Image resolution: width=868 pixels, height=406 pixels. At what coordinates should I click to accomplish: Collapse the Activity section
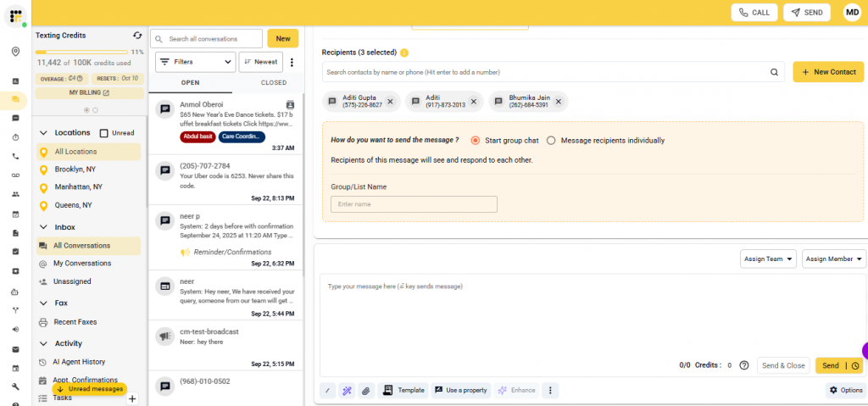43,343
